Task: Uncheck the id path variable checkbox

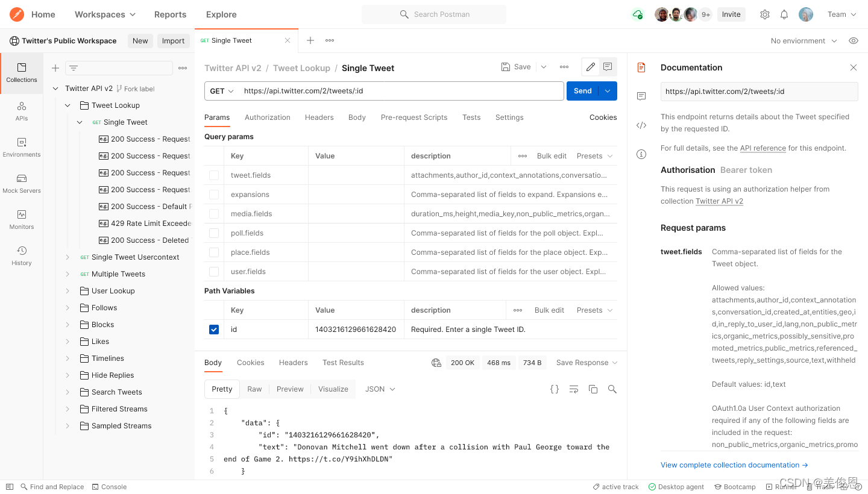Action: [214, 330]
